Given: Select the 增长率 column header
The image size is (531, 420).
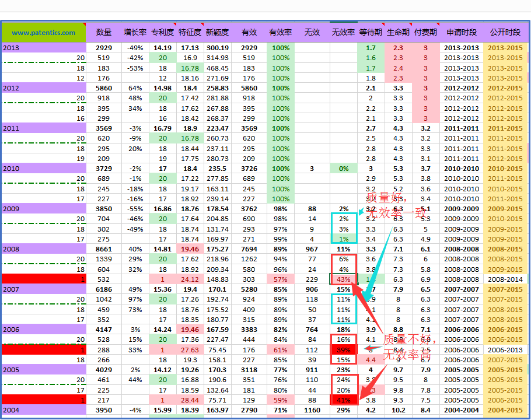Looking at the screenshot, I should [x=134, y=33].
